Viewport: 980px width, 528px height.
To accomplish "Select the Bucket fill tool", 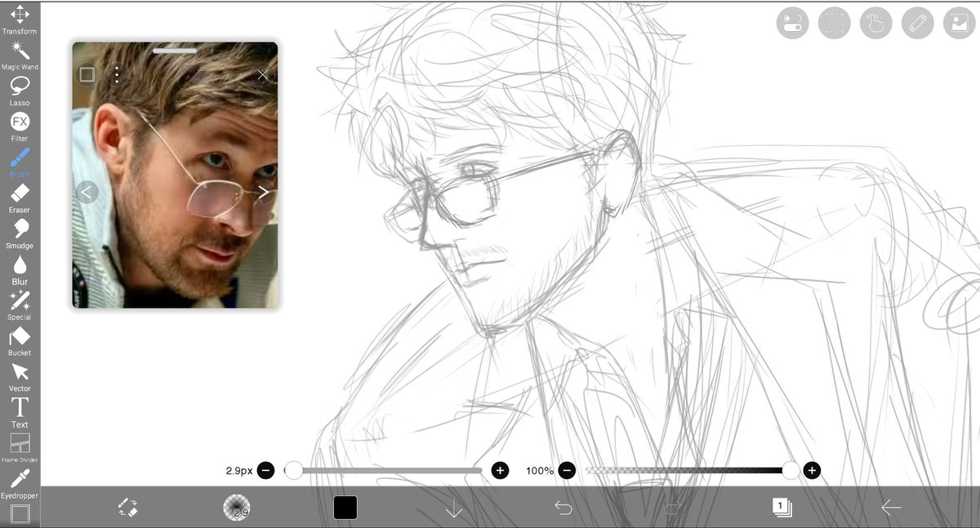I will tap(20, 341).
